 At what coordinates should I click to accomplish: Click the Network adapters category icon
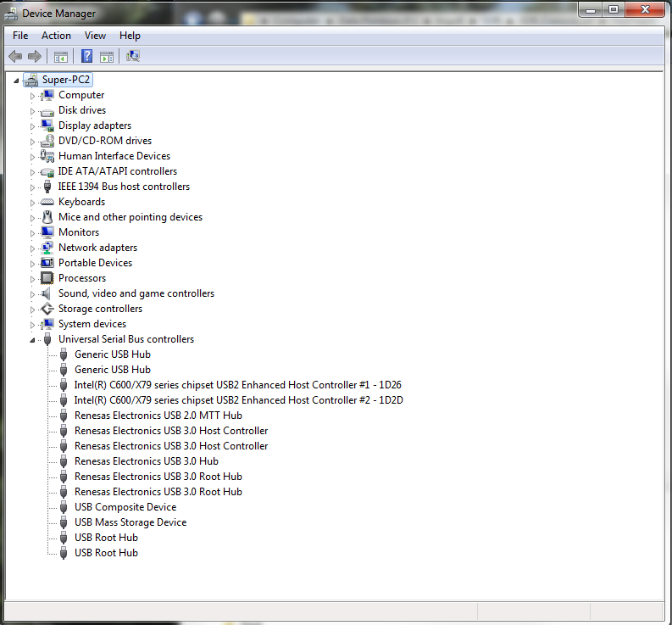click(47, 248)
